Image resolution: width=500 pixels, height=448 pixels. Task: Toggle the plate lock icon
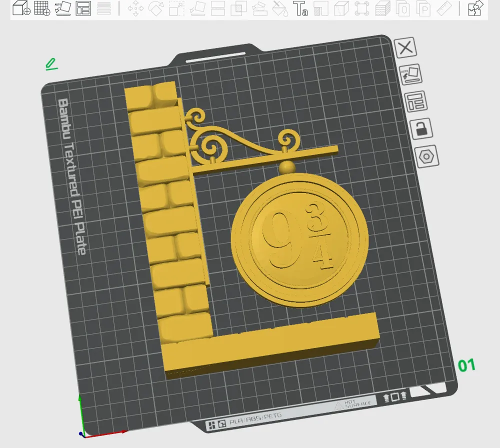pyautogui.click(x=421, y=128)
